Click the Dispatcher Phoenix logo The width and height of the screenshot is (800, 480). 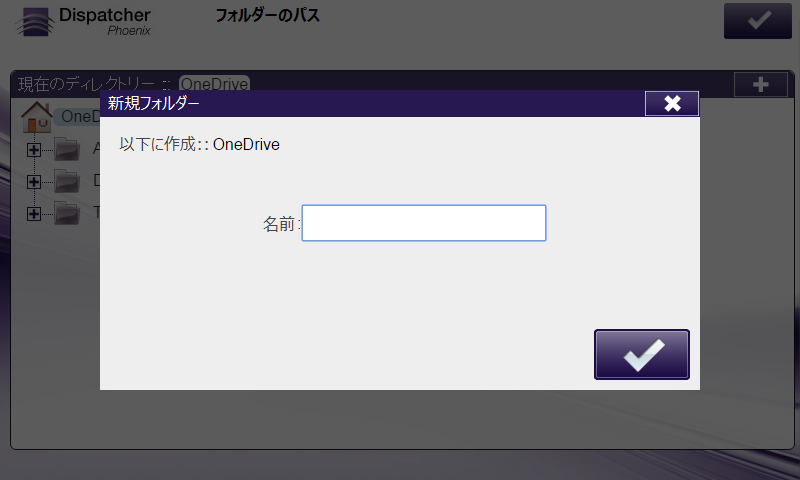83,21
